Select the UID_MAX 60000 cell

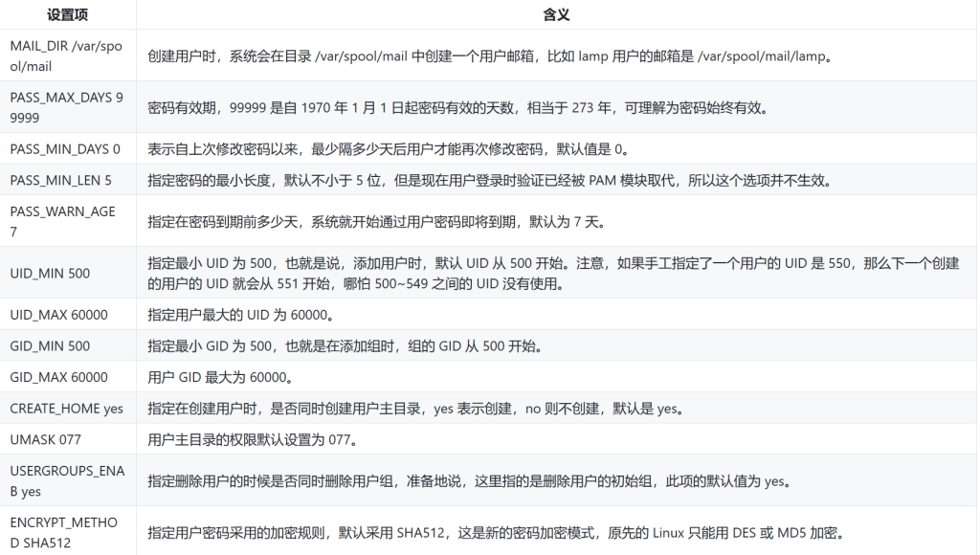[58, 315]
